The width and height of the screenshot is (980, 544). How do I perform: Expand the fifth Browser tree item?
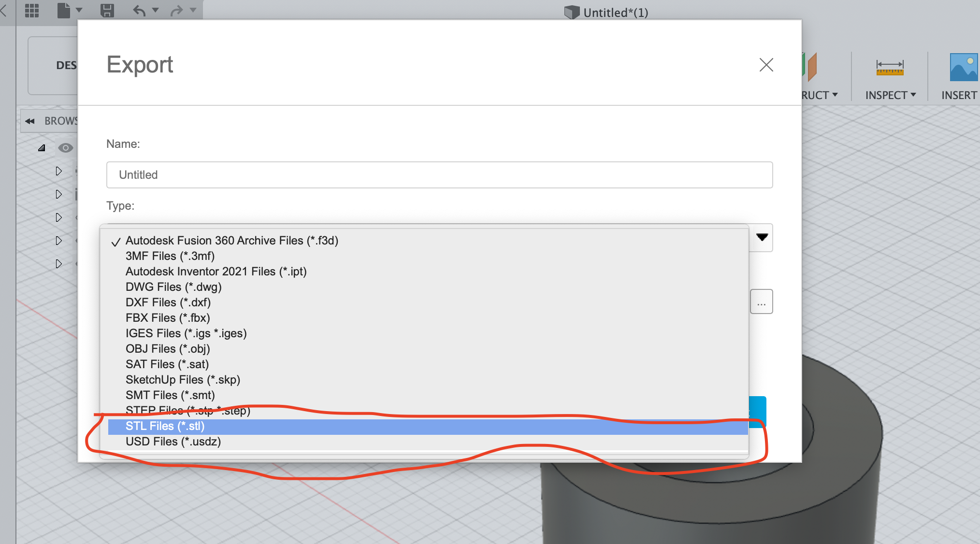[x=58, y=264]
